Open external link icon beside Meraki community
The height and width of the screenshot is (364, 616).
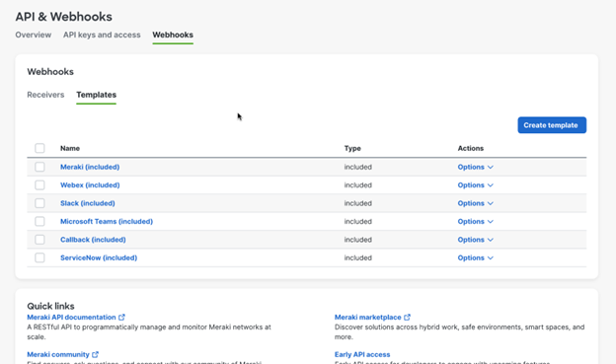point(95,354)
